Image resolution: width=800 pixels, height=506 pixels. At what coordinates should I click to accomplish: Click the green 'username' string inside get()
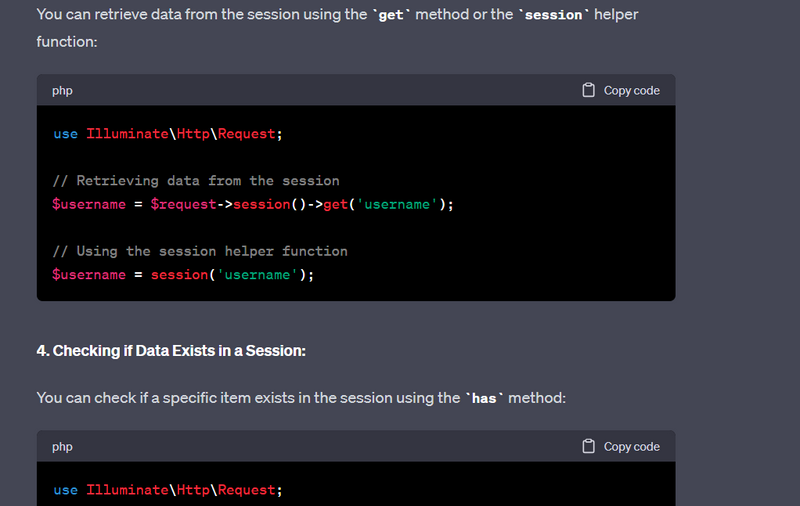point(397,204)
